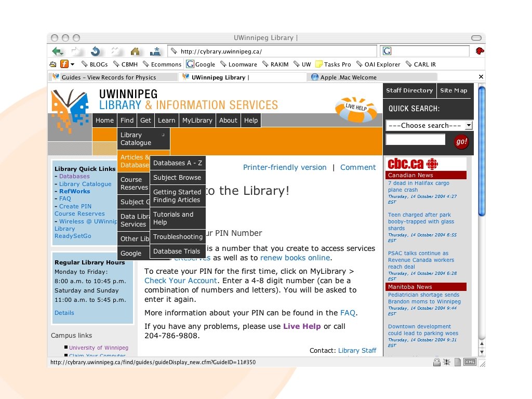
Task: Click the cbc.ca logo
Action: click(x=413, y=164)
